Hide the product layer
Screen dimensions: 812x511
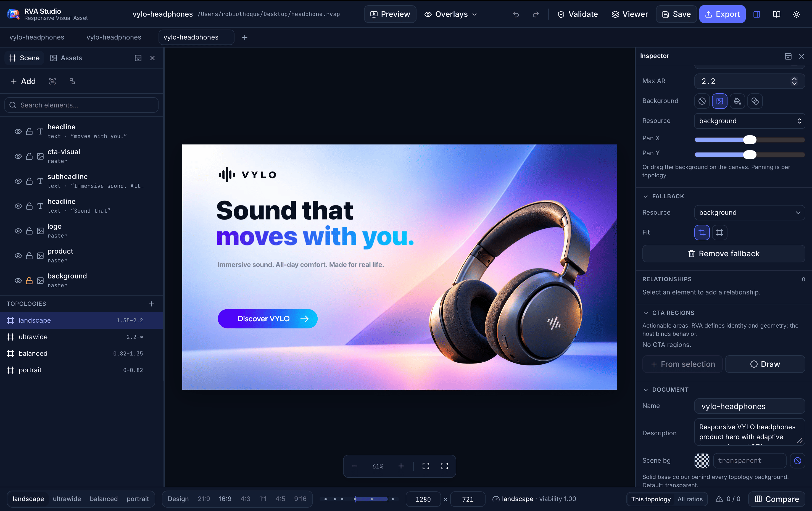18,256
